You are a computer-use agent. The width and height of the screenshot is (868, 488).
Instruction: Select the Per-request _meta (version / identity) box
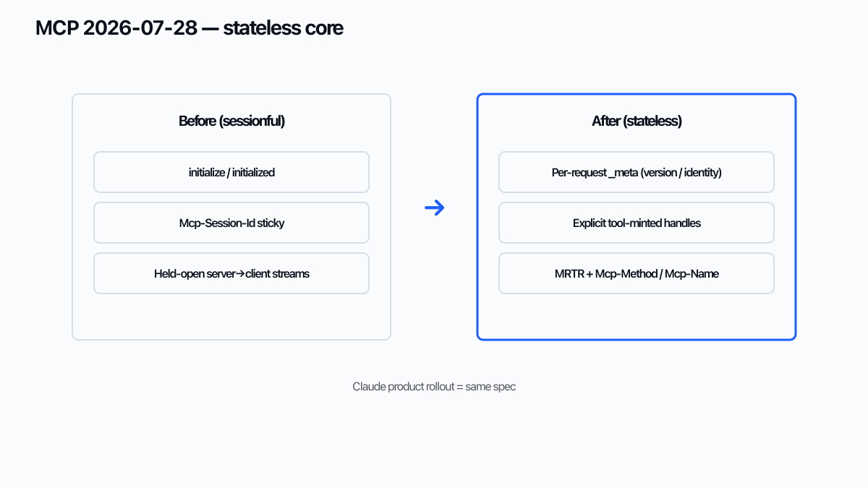pyautogui.click(x=637, y=172)
